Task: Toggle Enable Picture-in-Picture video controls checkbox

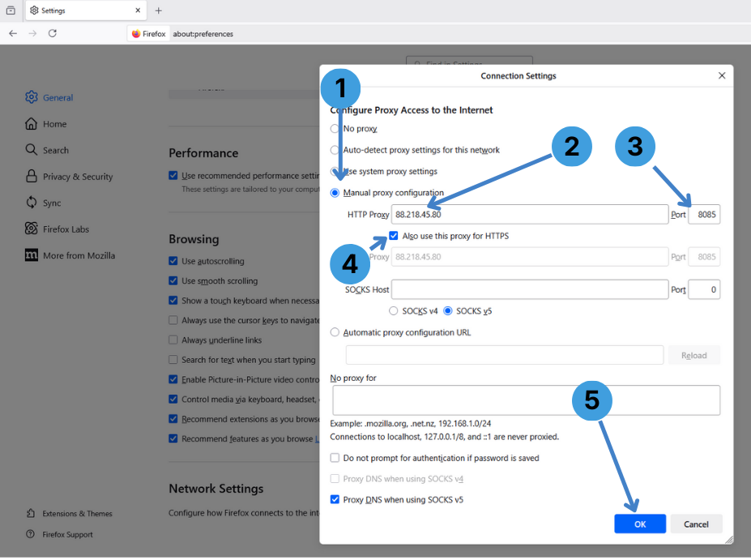Action: [x=173, y=379]
